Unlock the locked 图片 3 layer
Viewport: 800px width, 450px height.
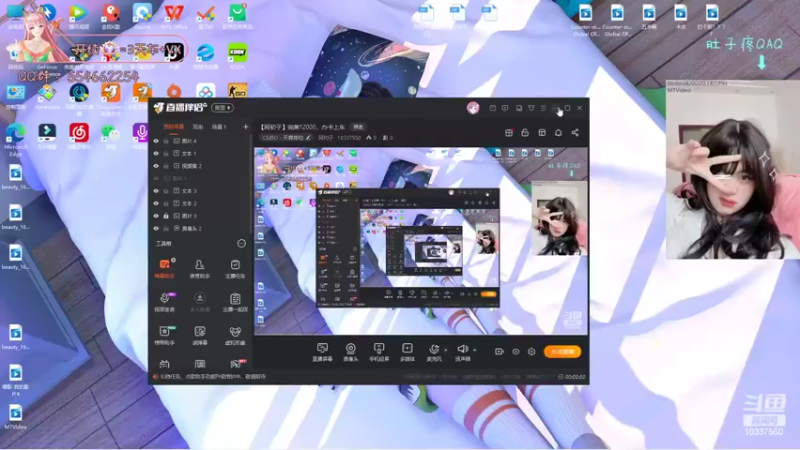[166, 216]
